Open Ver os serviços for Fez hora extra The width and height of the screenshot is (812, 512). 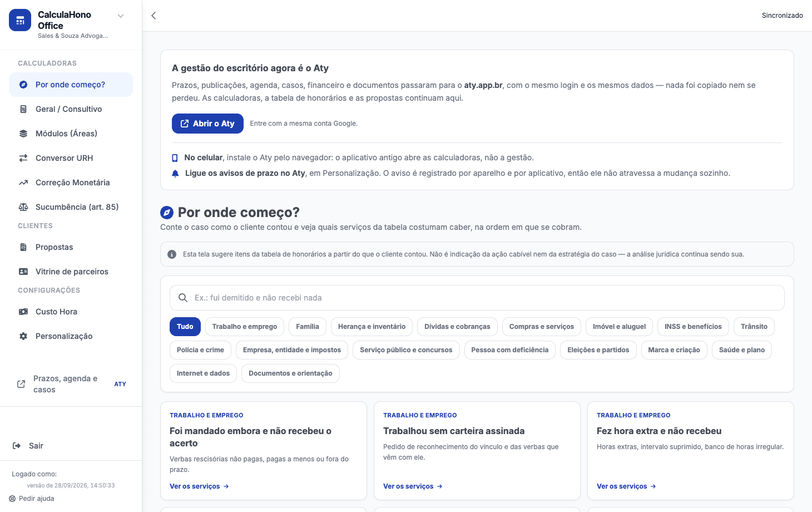[x=626, y=486]
